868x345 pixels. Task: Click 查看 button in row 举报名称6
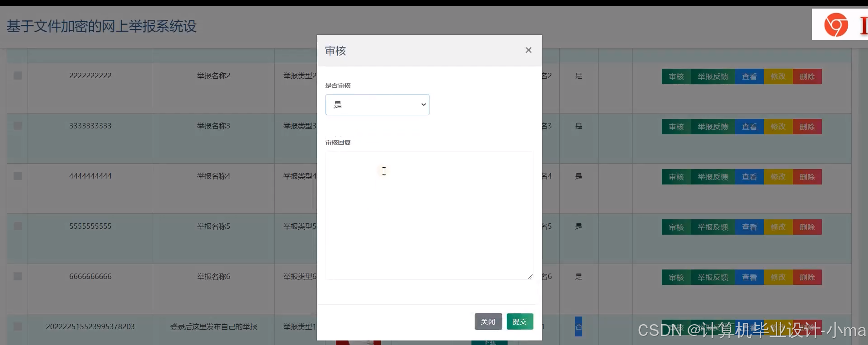[x=750, y=278]
